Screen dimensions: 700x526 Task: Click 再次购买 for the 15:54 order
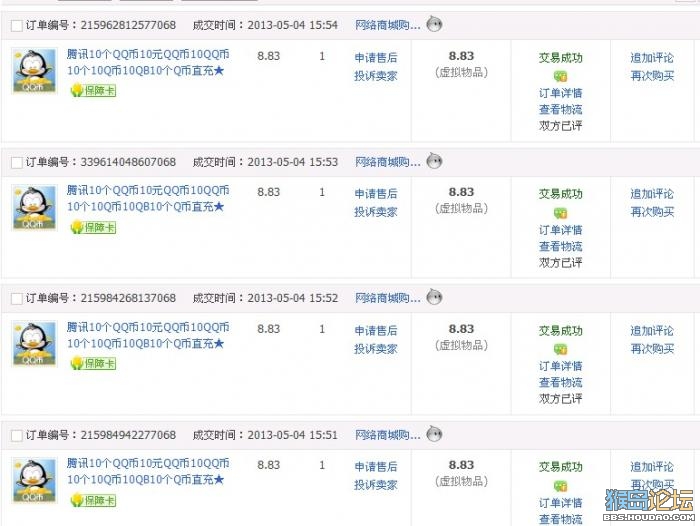652,76
